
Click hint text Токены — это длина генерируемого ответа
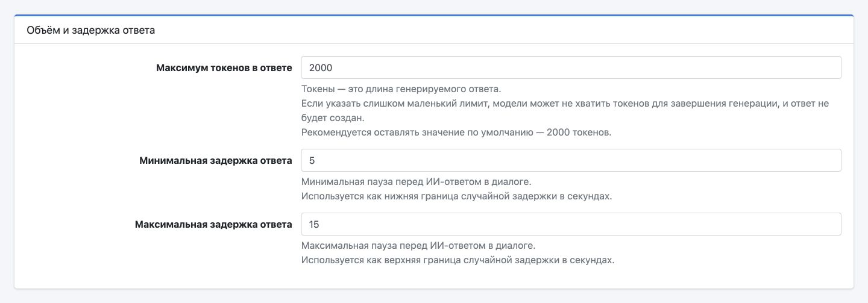point(401,89)
